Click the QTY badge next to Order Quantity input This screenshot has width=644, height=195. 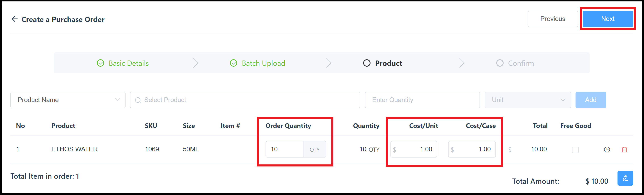pos(315,149)
